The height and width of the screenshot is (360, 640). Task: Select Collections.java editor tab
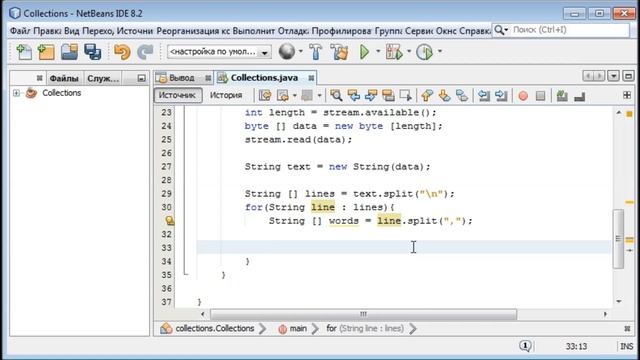click(x=264, y=78)
